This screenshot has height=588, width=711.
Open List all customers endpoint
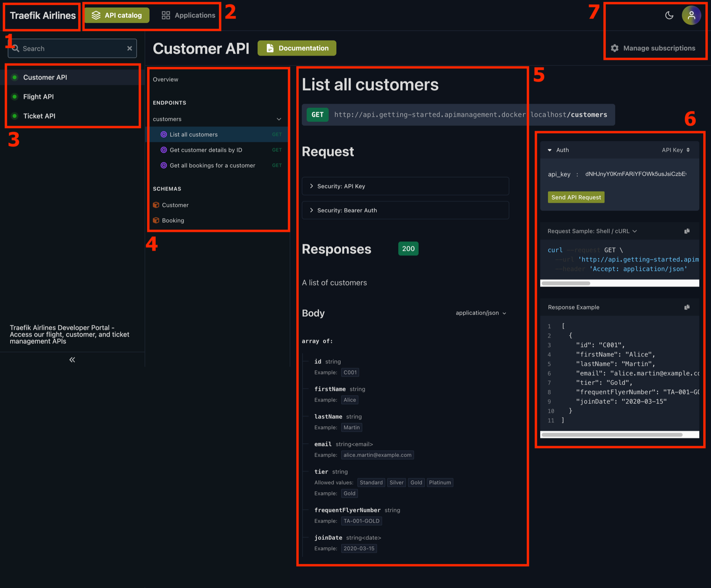[x=218, y=134]
